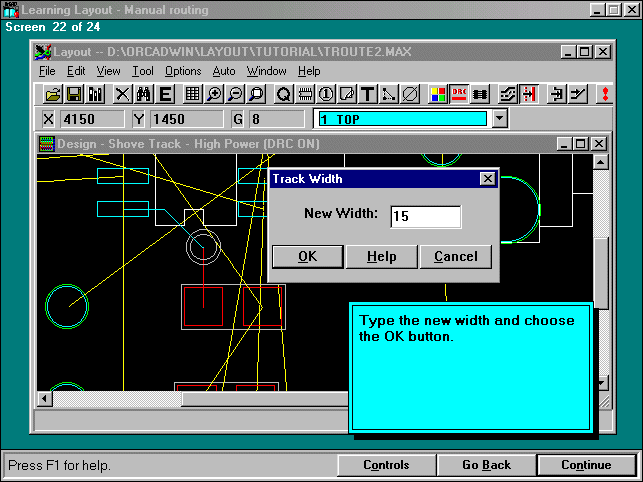The height and width of the screenshot is (482, 643).
Task: Click the red exclamation mark icon
Action: click(603, 94)
